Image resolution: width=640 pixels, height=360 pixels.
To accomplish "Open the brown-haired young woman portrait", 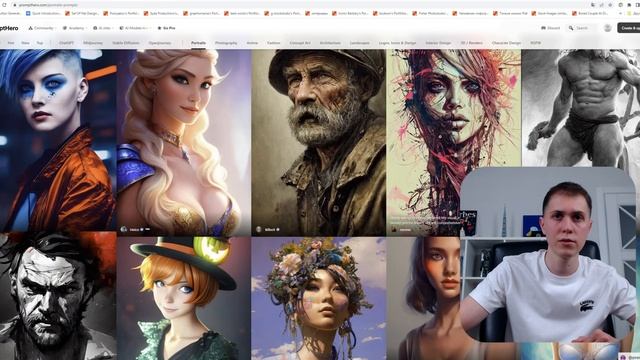I will (423, 298).
